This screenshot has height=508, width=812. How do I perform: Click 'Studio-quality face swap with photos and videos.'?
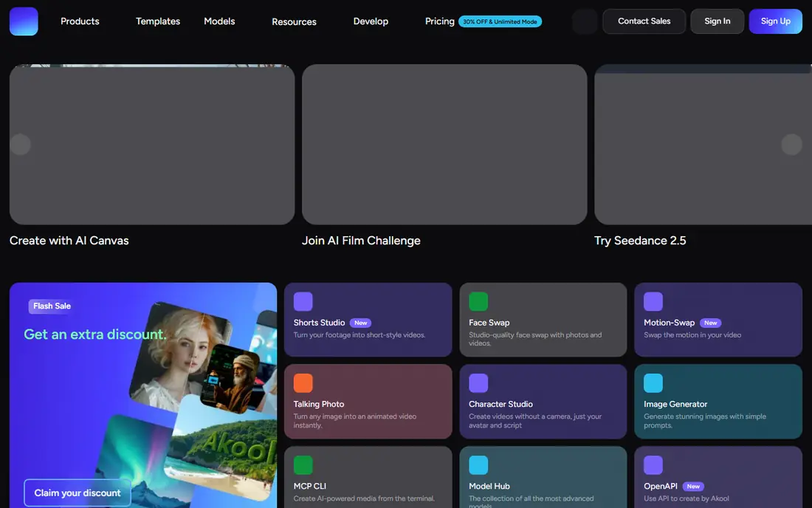click(x=535, y=339)
